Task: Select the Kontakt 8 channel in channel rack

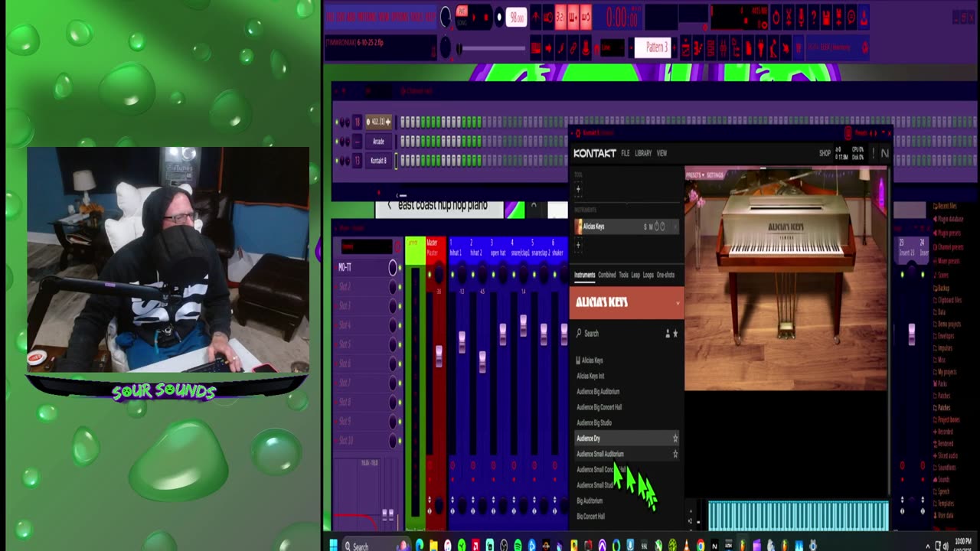Action: pos(378,161)
